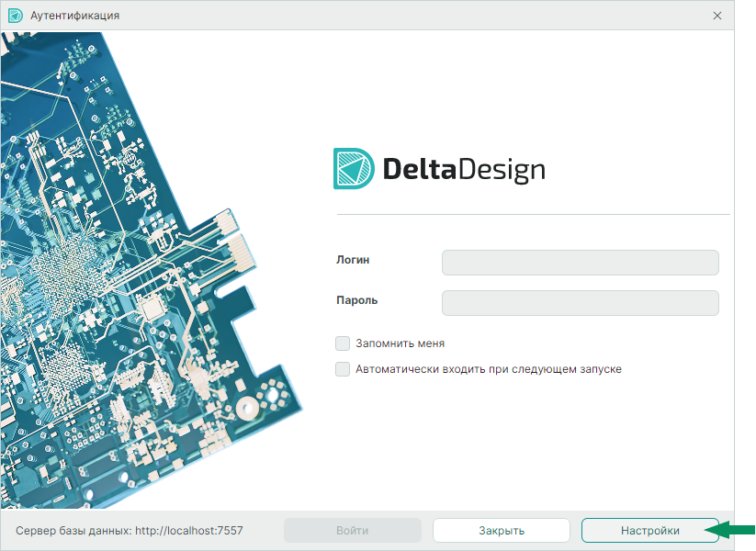756x551 pixels.
Task: Click the horizontal separator under the logo
Action: coord(533,214)
